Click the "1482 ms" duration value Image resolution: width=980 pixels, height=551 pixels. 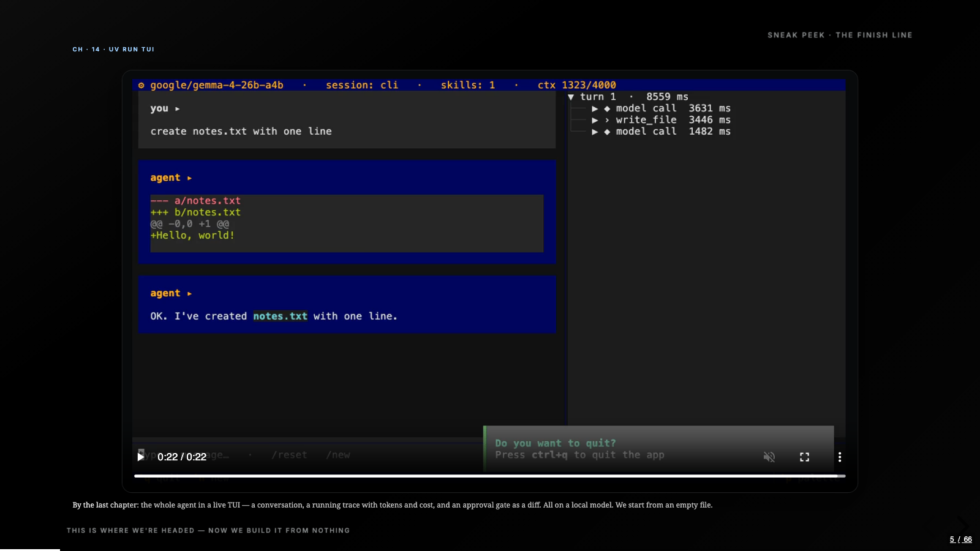pyautogui.click(x=710, y=132)
